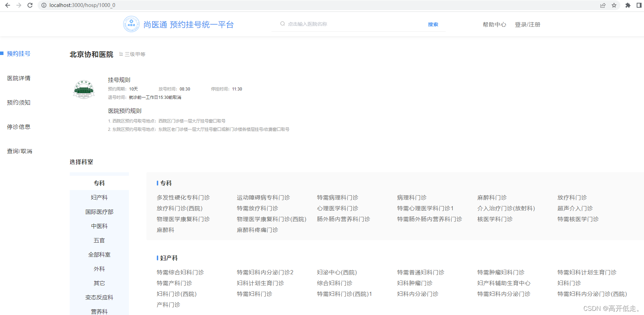This screenshot has height=315, width=644.
Task: Open 心理医学科门诊
Action: pyautogui.click(x=338, y=208)
